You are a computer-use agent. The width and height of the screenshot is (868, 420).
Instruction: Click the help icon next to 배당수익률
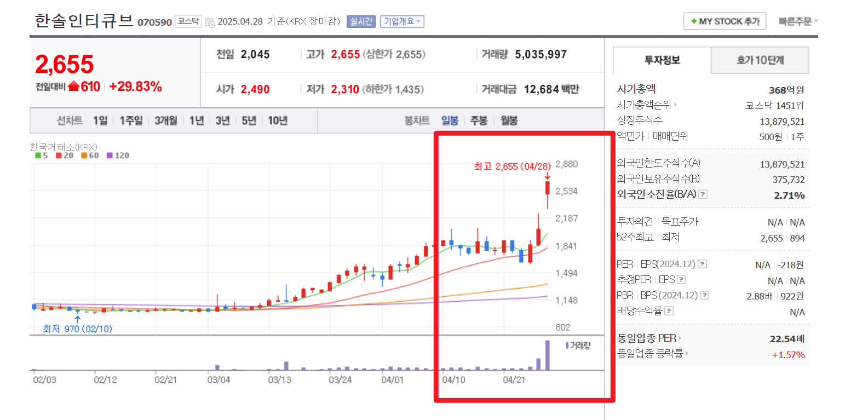(669, 311)
